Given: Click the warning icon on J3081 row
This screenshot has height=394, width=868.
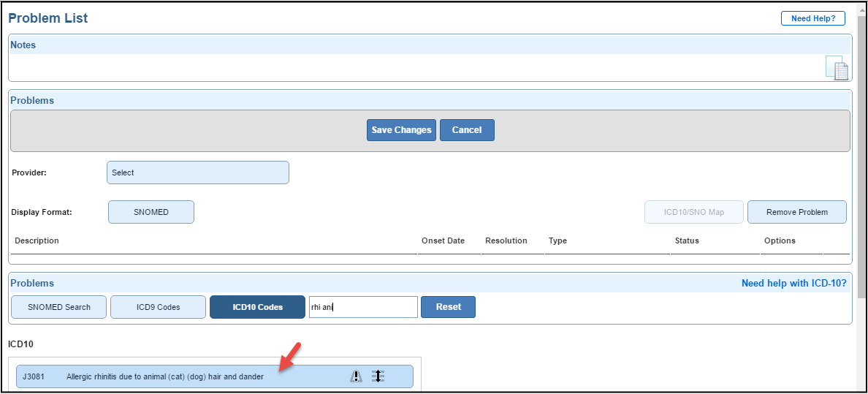Looking at the screenshot, I should [356, 376].
